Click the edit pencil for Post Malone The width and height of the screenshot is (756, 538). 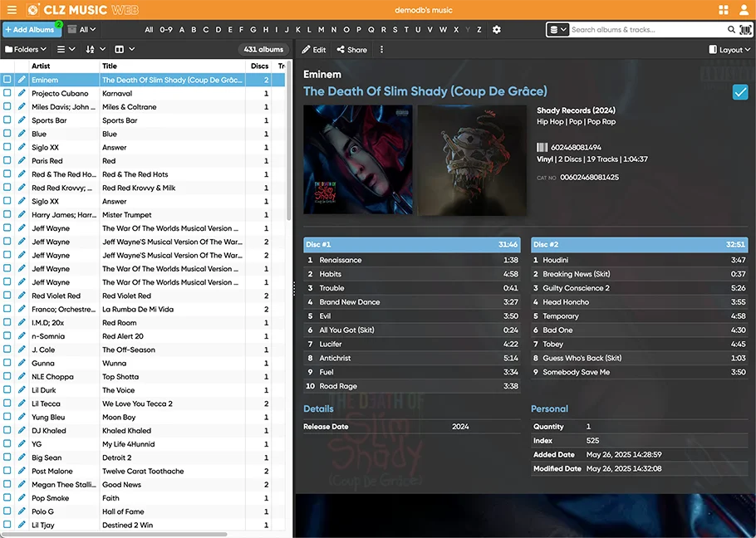tap(22, 471)
